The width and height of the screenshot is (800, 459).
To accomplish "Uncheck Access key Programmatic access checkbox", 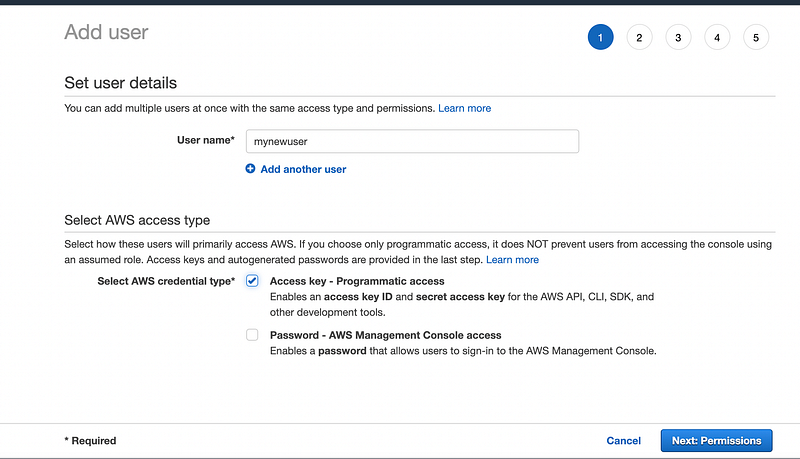I will click(x=252, y=281).
